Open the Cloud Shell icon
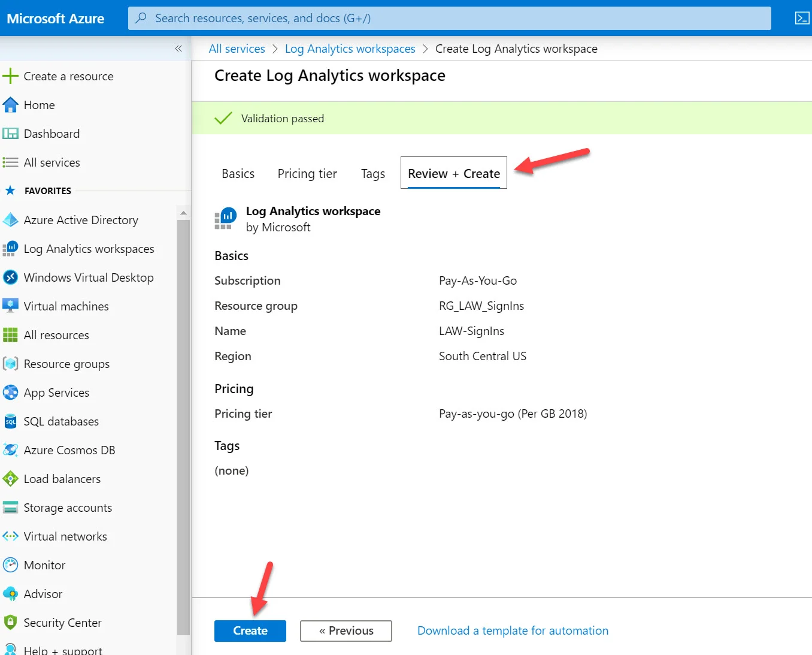 [802, 18]
